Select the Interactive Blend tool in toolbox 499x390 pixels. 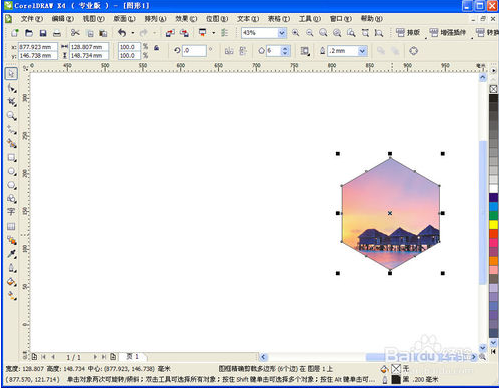point(12,240)
